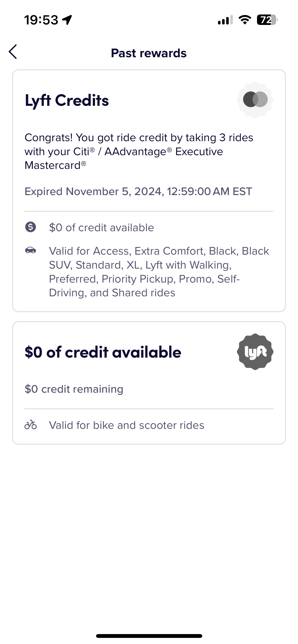Tap the Wi-Fi status icon

[245, 20]
